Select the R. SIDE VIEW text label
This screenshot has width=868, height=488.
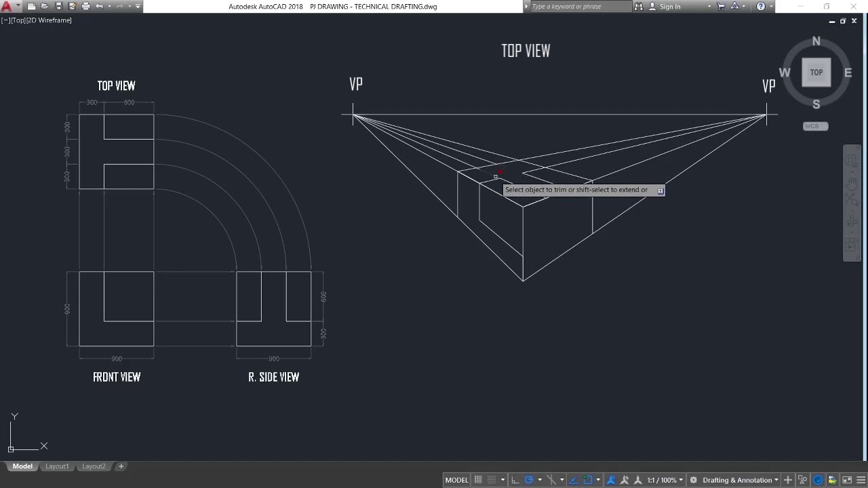[x=273, y=377]
